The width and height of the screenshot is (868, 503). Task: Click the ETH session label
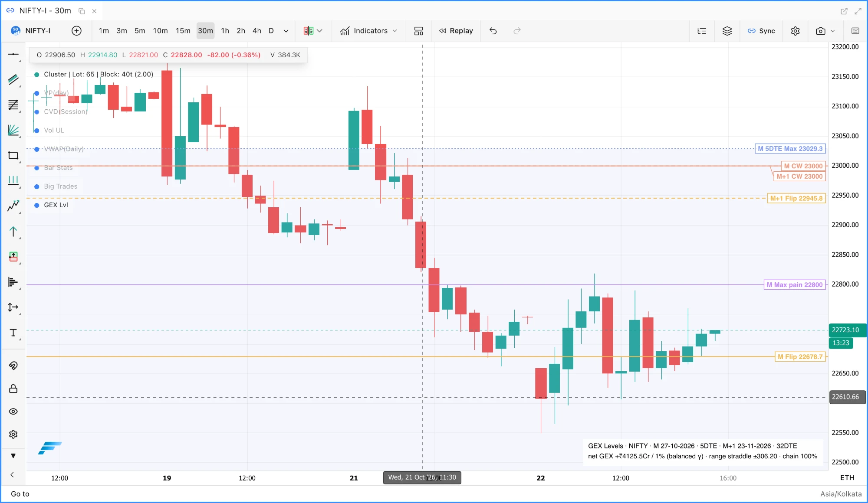pos(847,478)
